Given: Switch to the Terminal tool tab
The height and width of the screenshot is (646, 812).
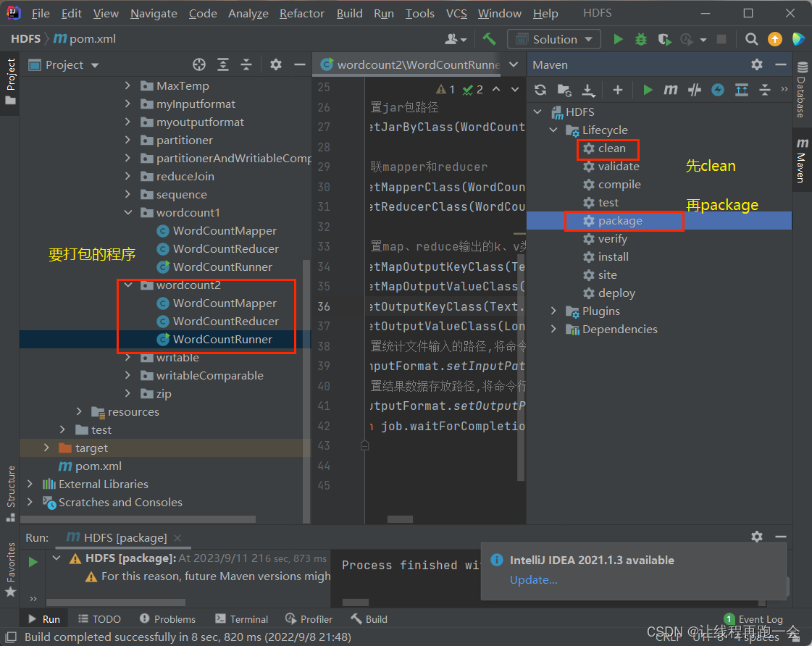Looking at the screenshot, I should tap(241, 619).
